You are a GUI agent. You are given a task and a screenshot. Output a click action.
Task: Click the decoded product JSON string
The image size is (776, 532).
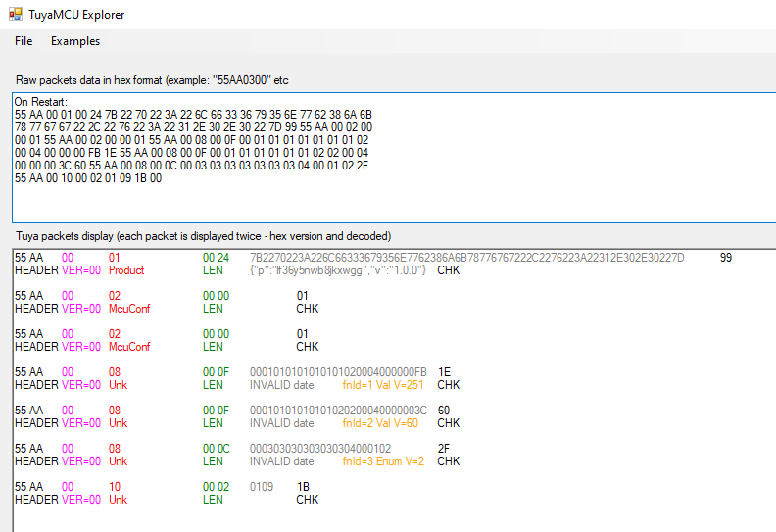click(338, 270)
